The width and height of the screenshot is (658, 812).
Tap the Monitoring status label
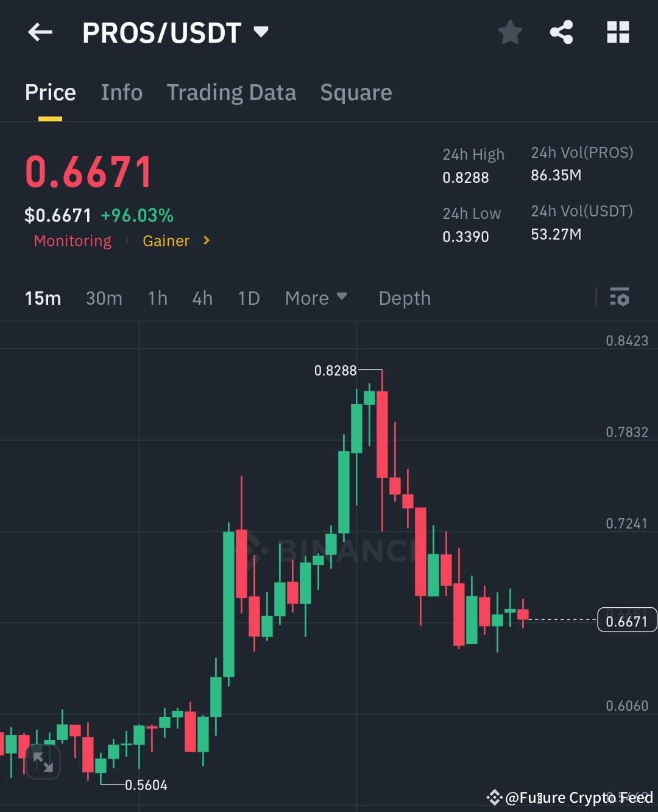tap(72, 241)
